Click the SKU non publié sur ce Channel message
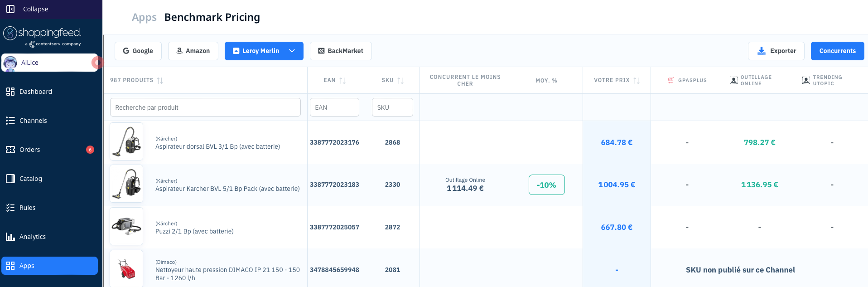 coord(740,270)
